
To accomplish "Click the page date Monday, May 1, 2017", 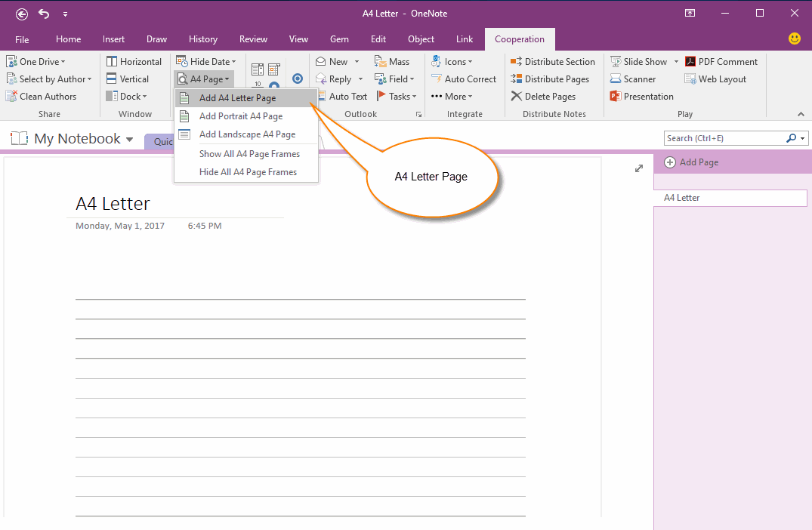I will [120, 226].
